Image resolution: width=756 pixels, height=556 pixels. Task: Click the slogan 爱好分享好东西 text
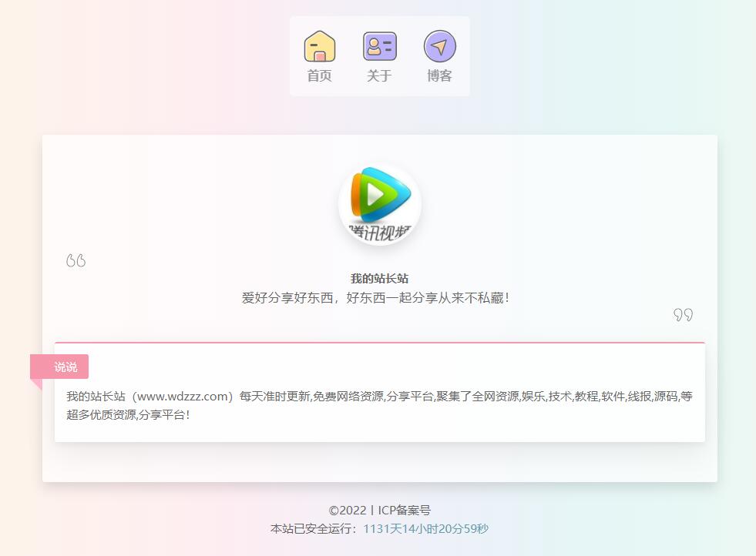click(375, 298)
